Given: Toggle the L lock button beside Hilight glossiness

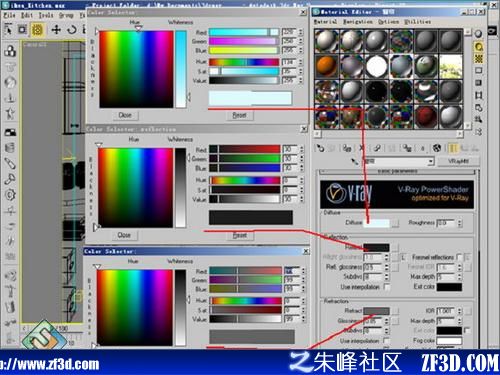Looking at the screenshot, I should click(403, 257).
